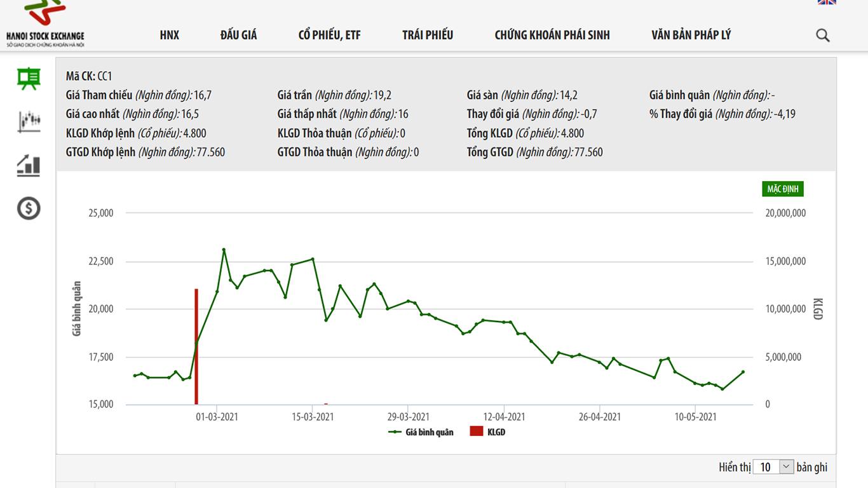The height and width of the screenshot is (488, 868).
Task: Toggle the Giá bình quân series in legend
Action: [x=421, y=432]
